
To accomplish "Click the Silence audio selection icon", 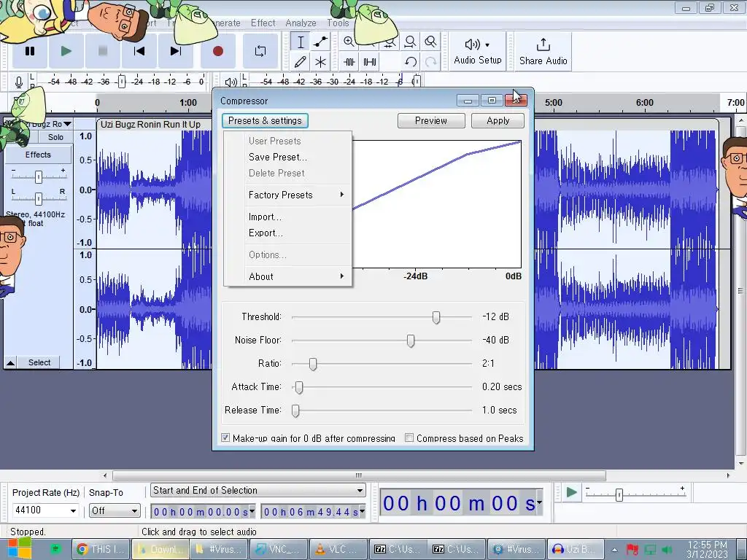I will 370,62.
